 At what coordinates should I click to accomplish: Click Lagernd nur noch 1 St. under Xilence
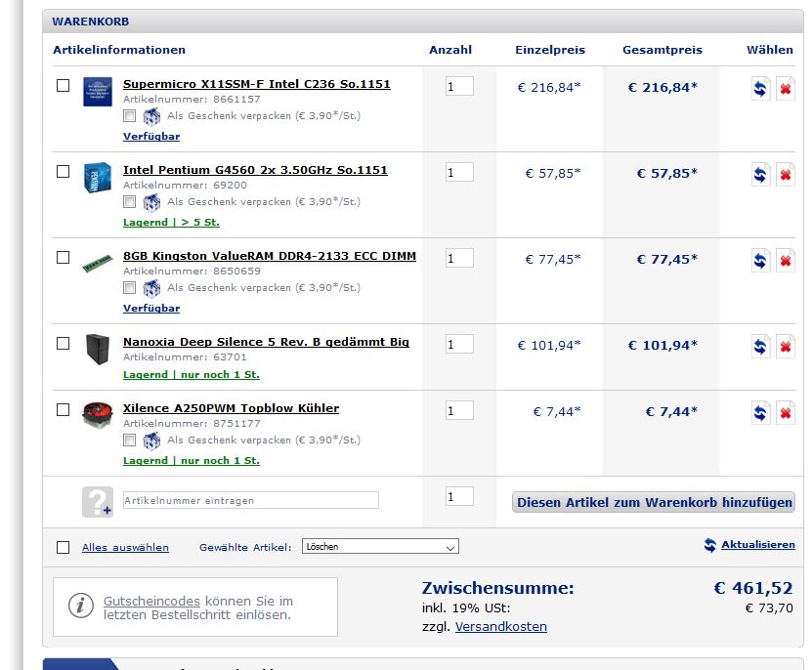pyautogui.click(x=192, y=460)
